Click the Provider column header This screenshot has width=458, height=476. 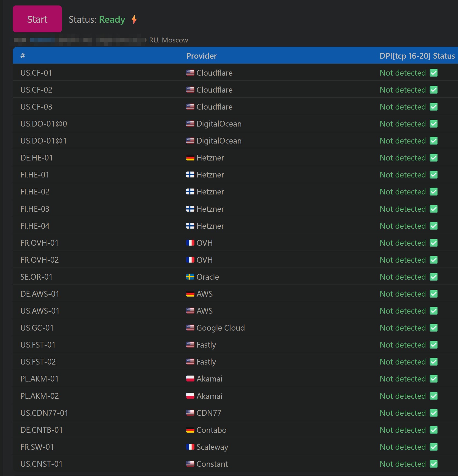click(x=201, y=56)
